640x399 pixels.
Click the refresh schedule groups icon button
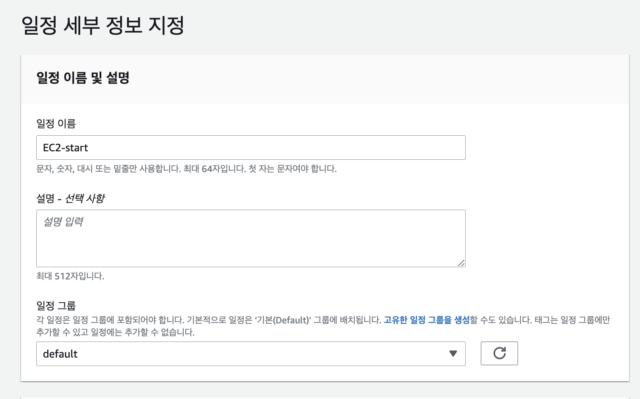(499, 353)
